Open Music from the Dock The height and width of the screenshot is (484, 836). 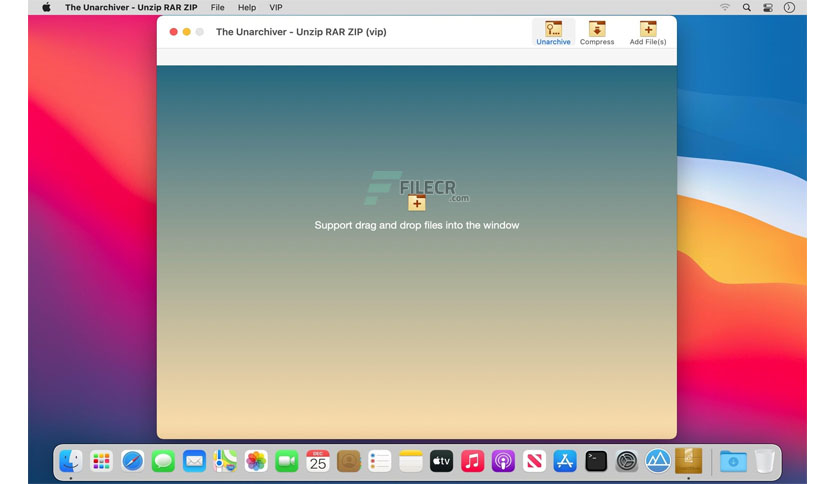[x=472, y=461]
